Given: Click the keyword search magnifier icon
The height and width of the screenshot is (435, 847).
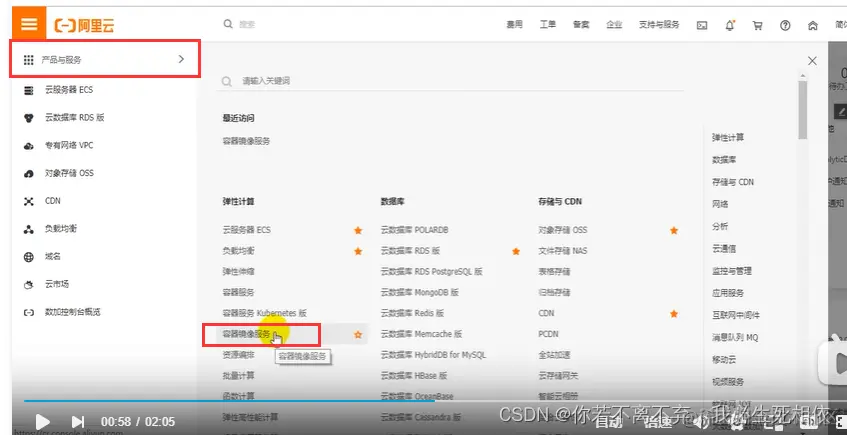Looking at the screenshot, I should [227, 81].
